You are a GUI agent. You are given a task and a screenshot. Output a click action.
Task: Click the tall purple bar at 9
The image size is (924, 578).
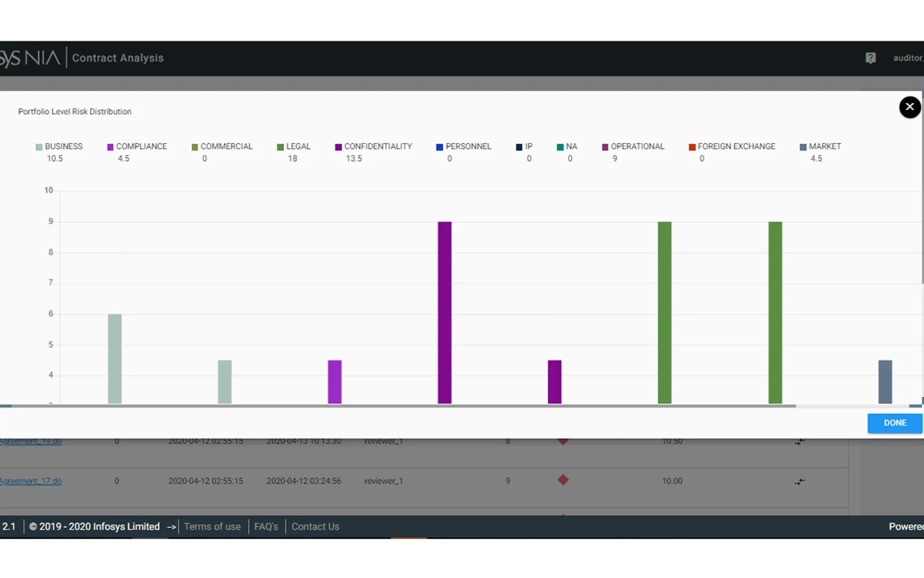(445, 312)
